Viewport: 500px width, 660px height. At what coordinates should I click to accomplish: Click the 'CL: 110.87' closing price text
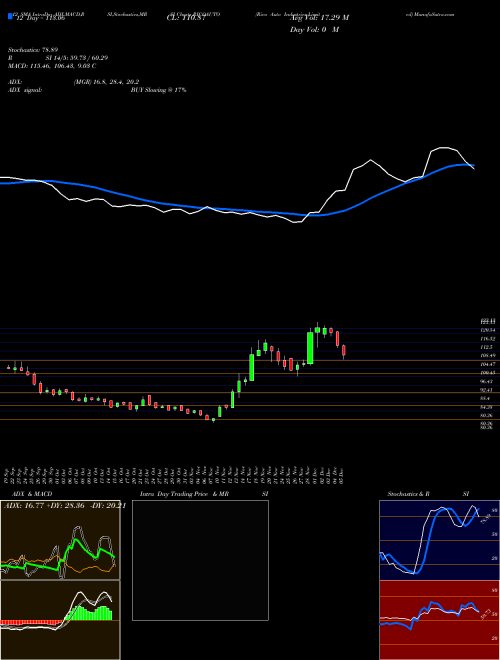click(x=185, y=19)
